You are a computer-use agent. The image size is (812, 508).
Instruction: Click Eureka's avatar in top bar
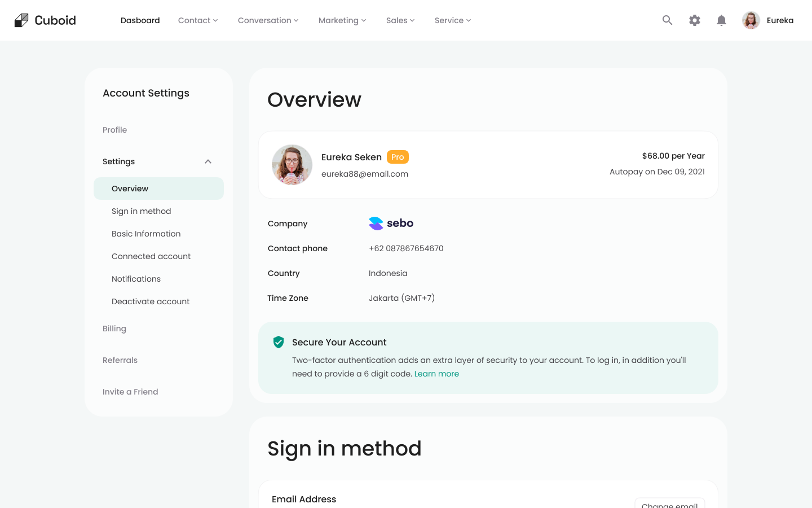[x=751, y=20]
